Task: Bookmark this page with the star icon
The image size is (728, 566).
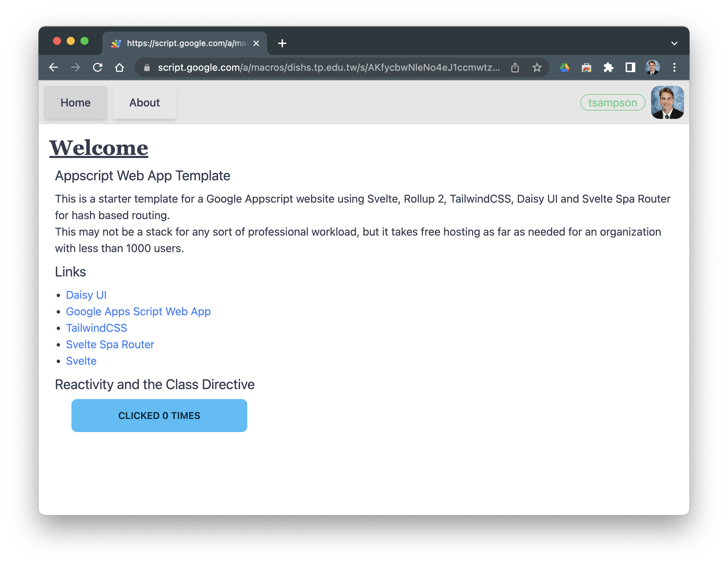Action: pyautogui.click(x=537, y=68)
